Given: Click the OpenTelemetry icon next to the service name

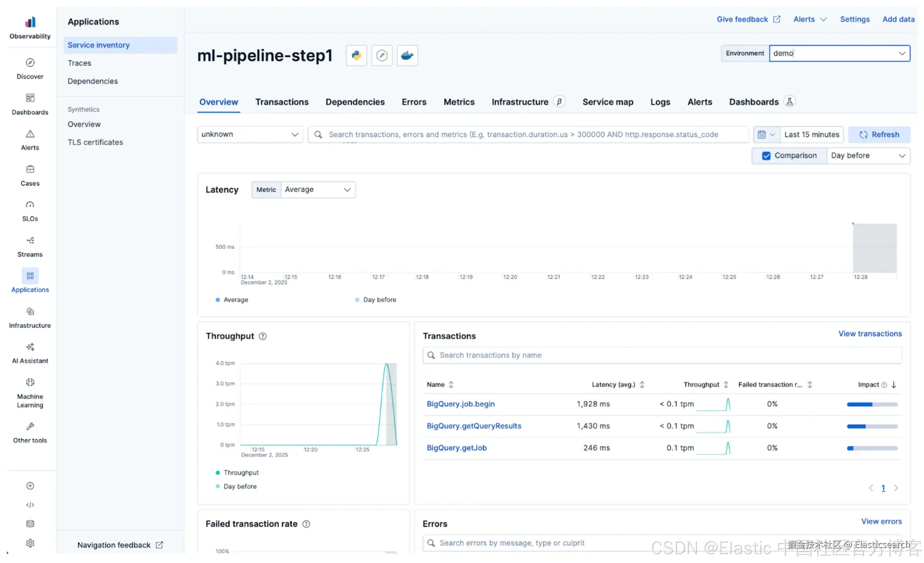Looking at the screenshot, I should point(381,56).
